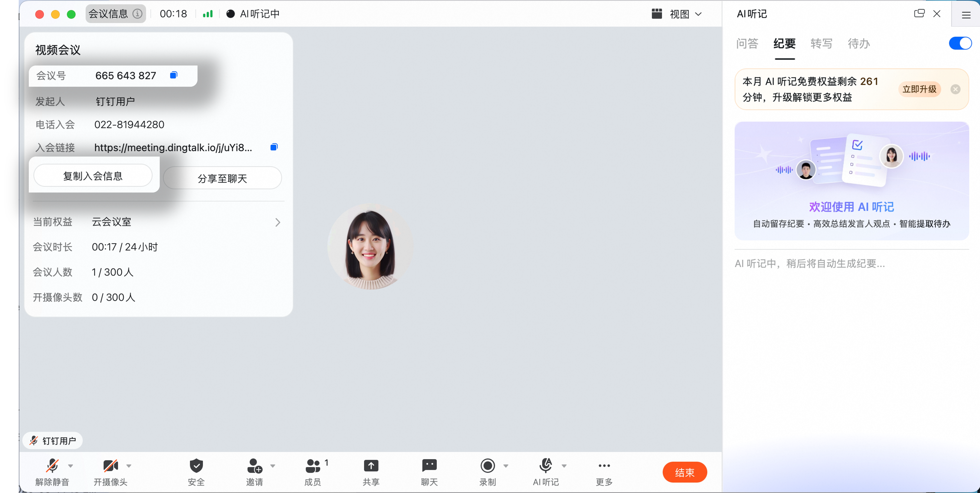Click the 立即升级 upgrade button
This screenshot has height=493, width=980.
click(919, 89)
